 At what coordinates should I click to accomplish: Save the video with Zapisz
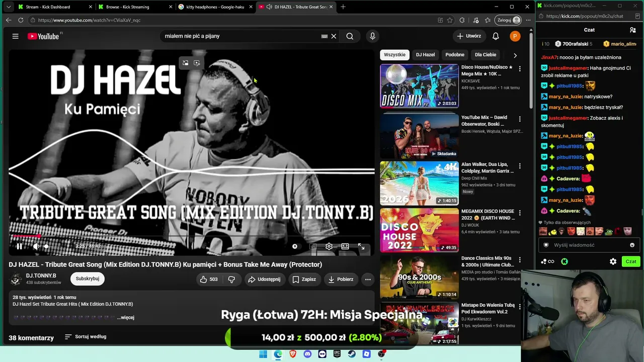tap(304, 279)
